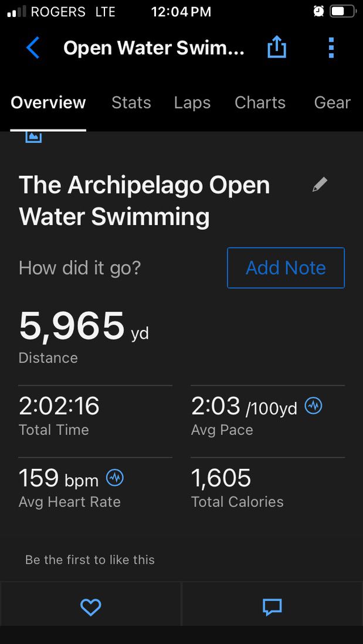Tap the 2:02:16 Total Time stat
Image resolution: width=363 pixels, height=644 pixels.
(59, 406)
